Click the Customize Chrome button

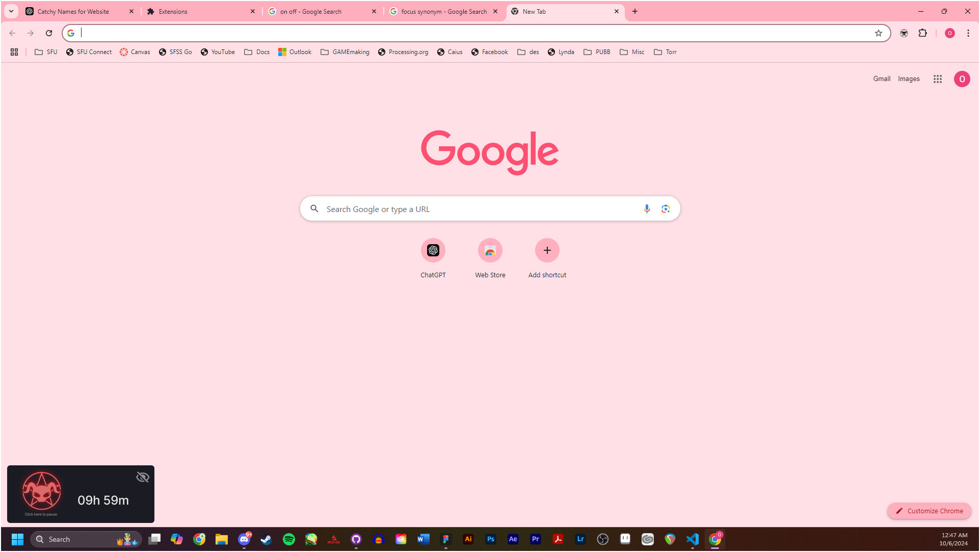(x=929, y=511)
